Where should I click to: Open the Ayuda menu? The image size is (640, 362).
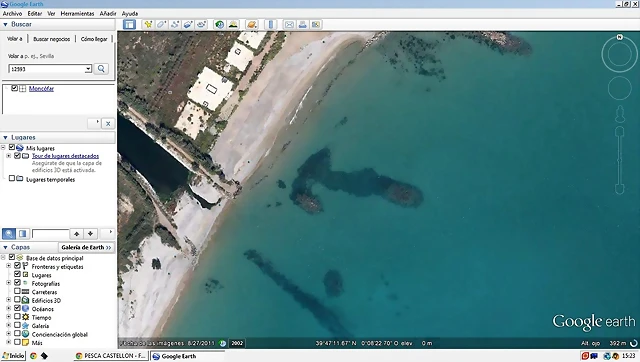coord(130,13)
